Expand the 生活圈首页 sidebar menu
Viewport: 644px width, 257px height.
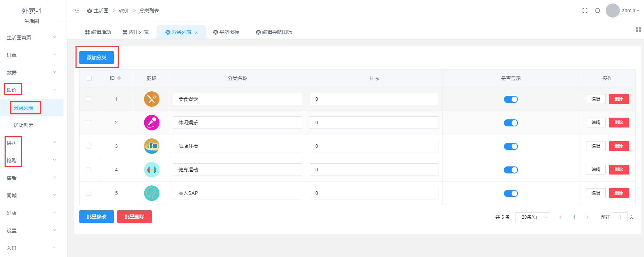[32, 37]
